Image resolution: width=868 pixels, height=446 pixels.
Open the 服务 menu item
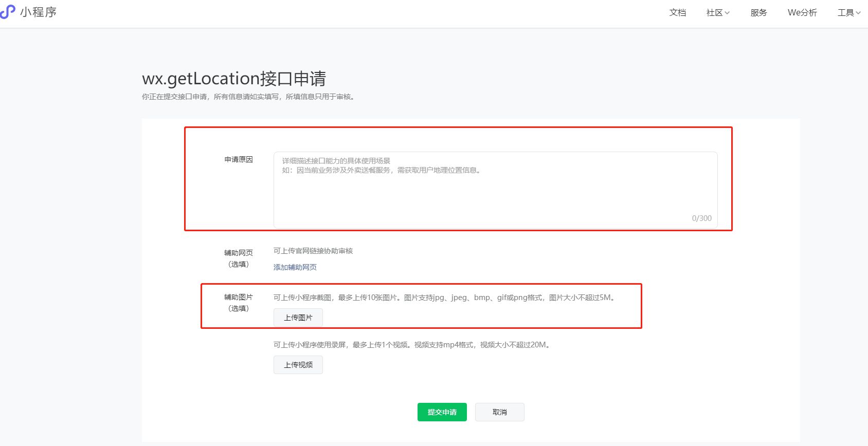759,13
